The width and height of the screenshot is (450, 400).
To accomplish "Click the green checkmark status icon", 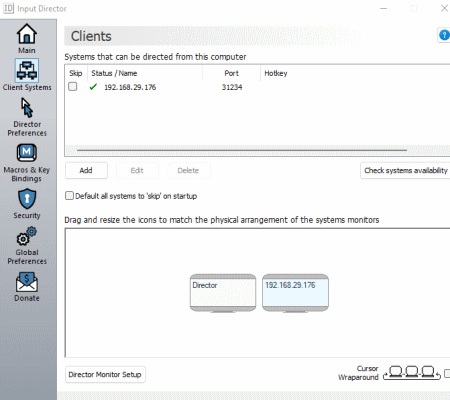I will (x=93, y=87).
